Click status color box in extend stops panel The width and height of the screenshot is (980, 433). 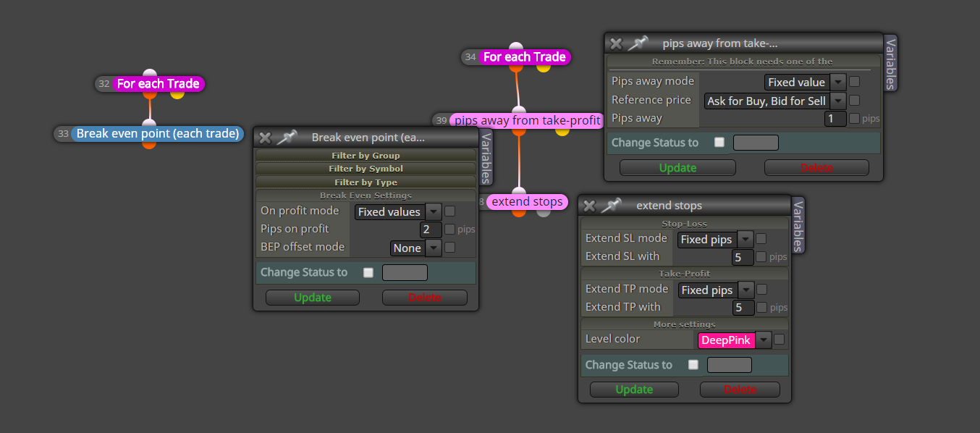[x=730, y=365]
